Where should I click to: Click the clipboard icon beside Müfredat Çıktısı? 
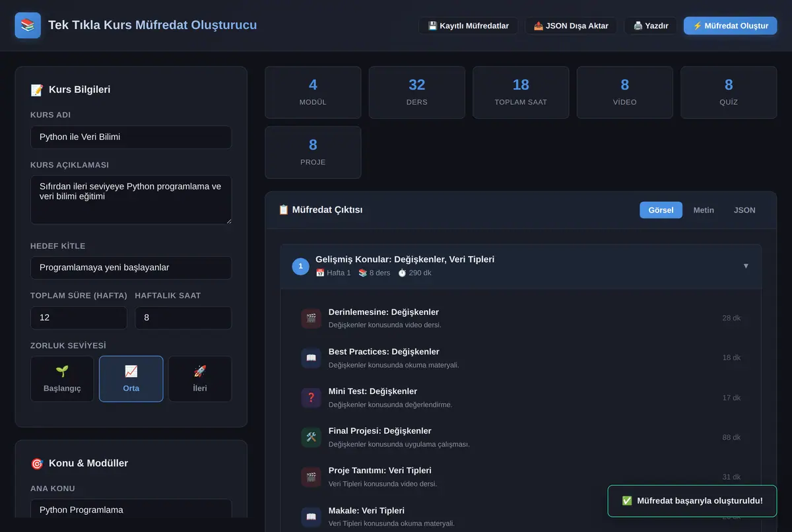[x=284, y=210]
